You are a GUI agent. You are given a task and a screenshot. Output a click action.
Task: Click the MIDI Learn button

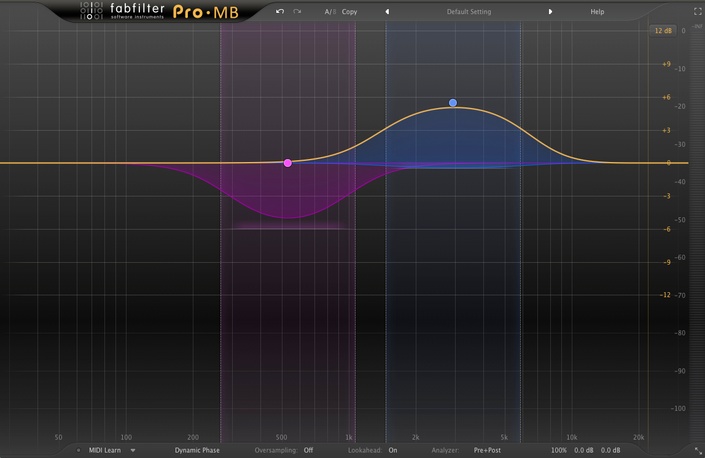point(105,450)
